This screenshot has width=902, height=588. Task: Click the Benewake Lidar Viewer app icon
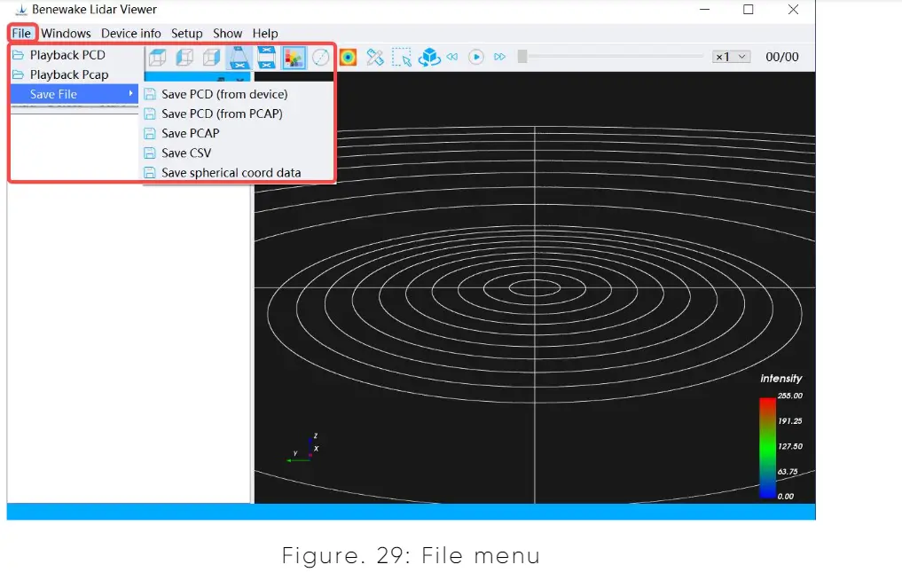click(x=21, y=10)
